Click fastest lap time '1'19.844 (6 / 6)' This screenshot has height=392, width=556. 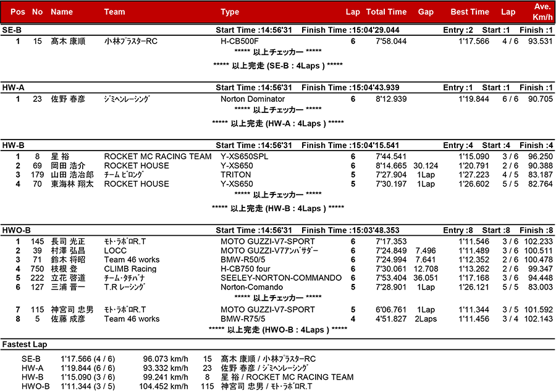click(x=88, y=369)
